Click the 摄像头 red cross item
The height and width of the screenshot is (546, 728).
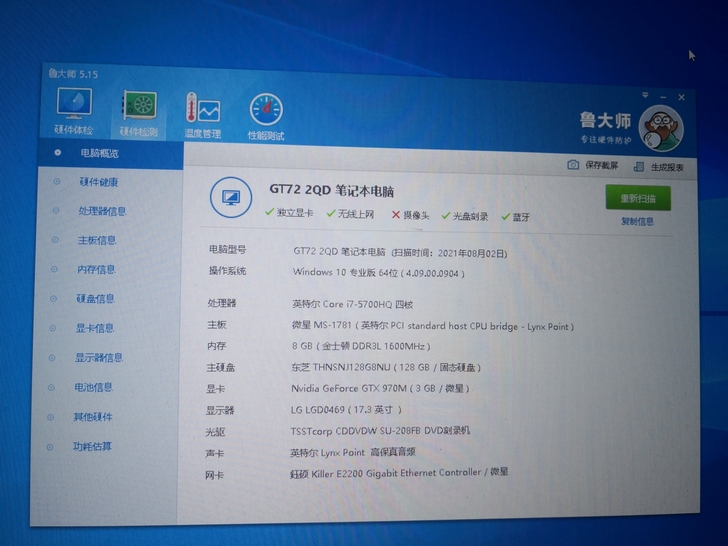pyautogui.click(x=410, y=215)
